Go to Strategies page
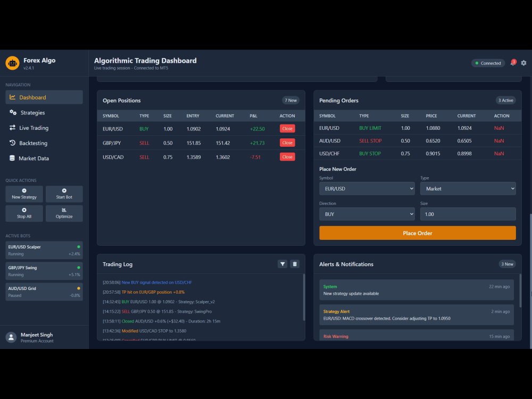Image resolution: width=532 pixels, height=399 pixels. click(x=44, y=113)
